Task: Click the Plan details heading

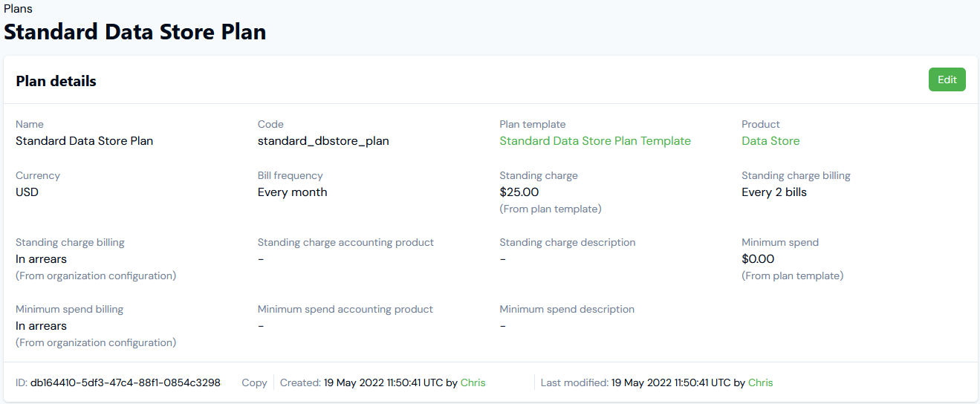Action: tap(56, 82)
